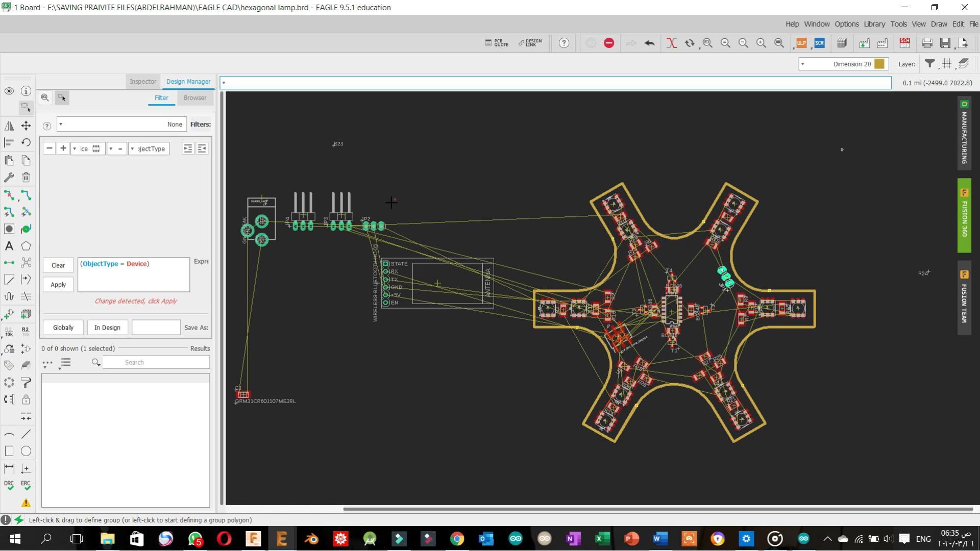Click the Dimension layer color swatch
Image resolution: width=980 pixels, height=551 pixels.
point(879,64)
